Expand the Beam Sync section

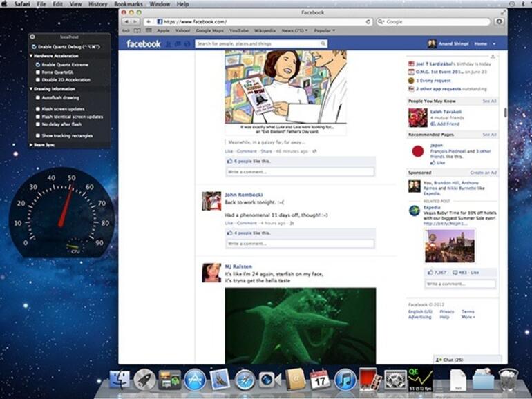[x=31, y=145]
